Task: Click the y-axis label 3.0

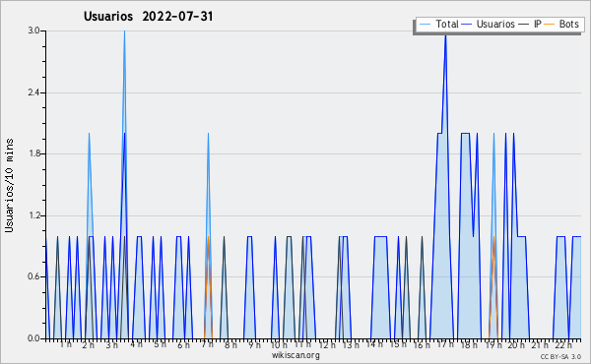Action: (x=33, y=30)
